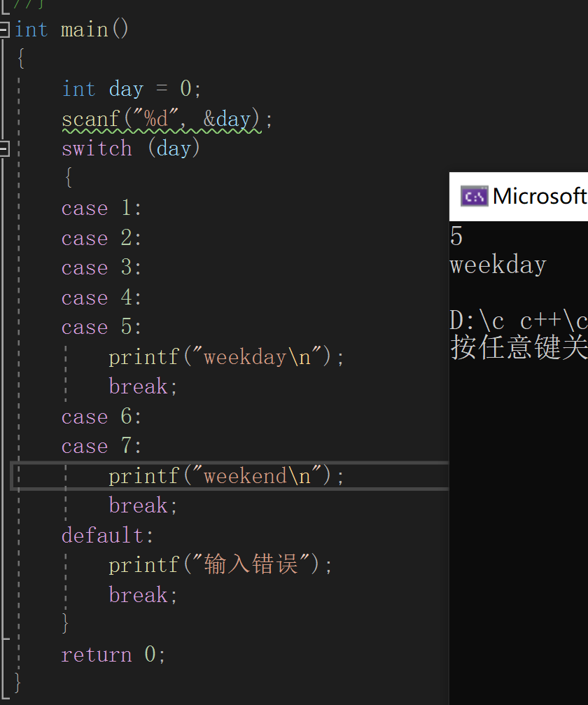Click the Microsoft console title text

coord(540,197)
